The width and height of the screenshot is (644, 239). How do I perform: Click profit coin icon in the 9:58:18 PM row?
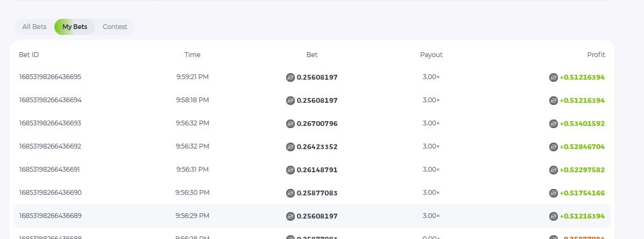(553, 101)
